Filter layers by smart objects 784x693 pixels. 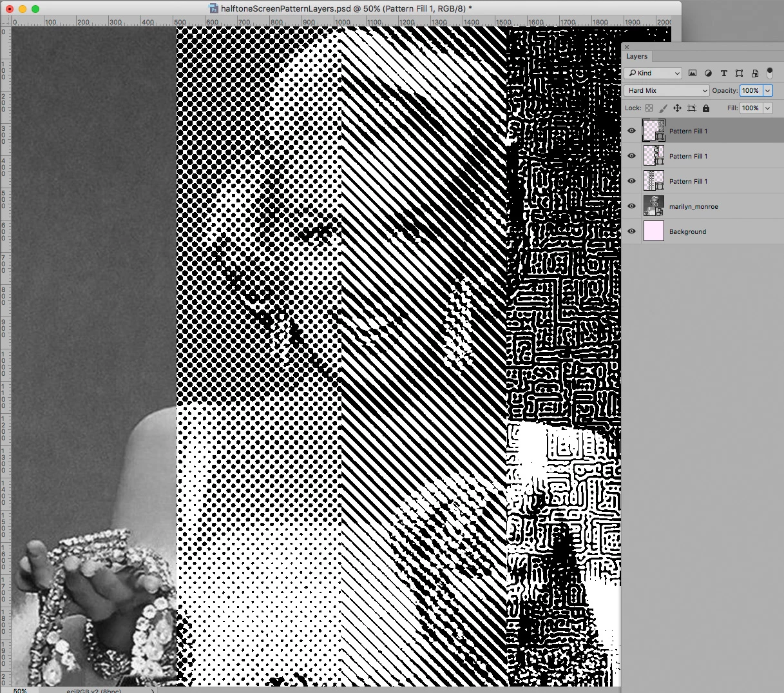(755, 73)
